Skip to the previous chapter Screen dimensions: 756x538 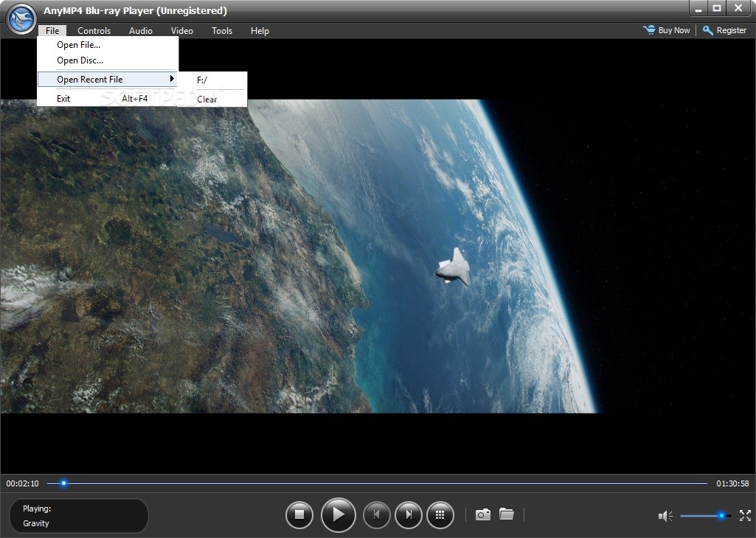pyautogui.click(x=376, y=514)
